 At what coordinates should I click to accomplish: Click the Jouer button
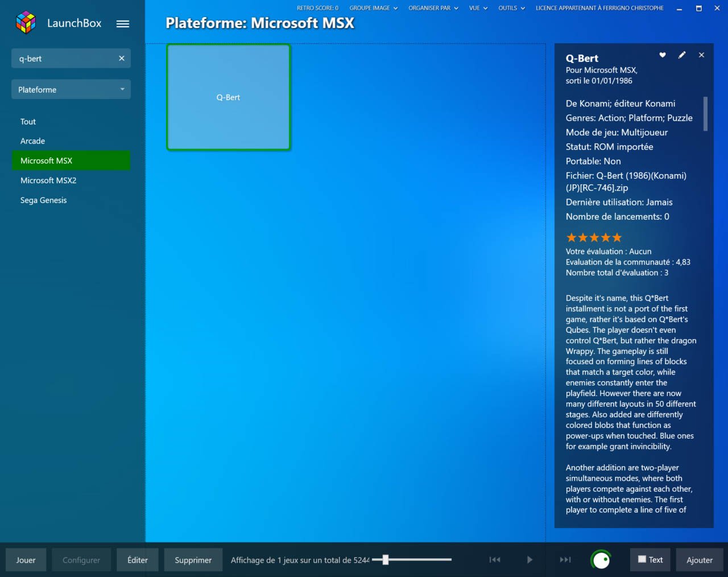(26, 560)
